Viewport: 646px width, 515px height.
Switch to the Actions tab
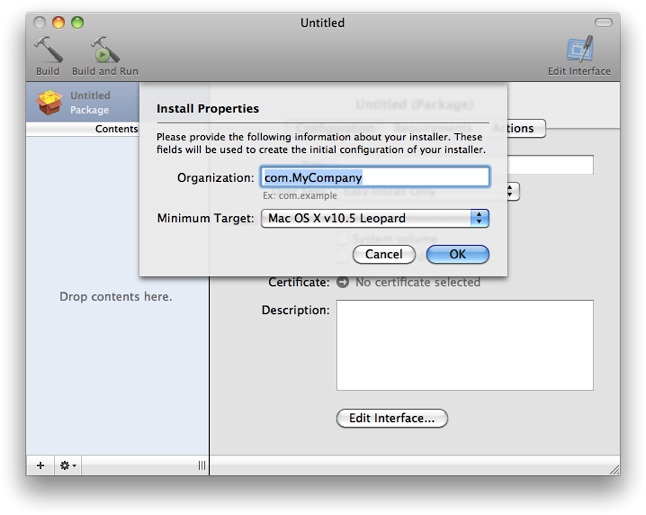point(516,128)
